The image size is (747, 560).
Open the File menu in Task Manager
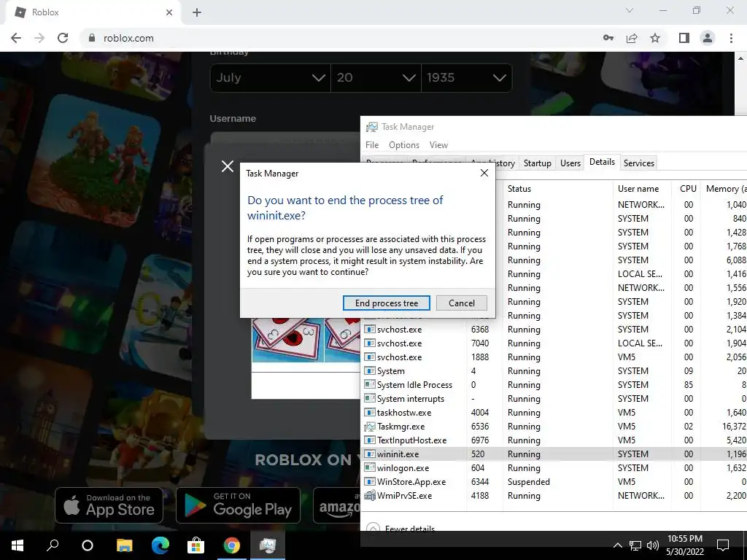pyautogui.click(x=372, y=145)
